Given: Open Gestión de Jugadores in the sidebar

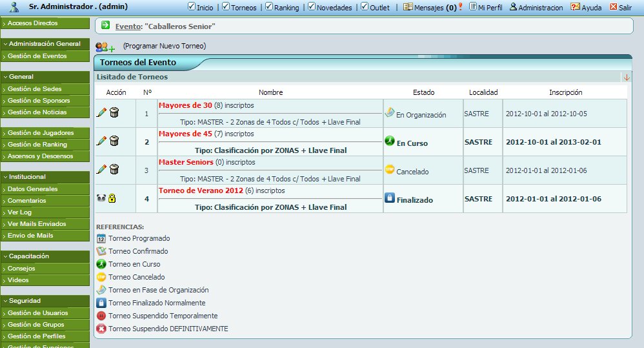Looking at the screenshot, I should pos(45,133).
